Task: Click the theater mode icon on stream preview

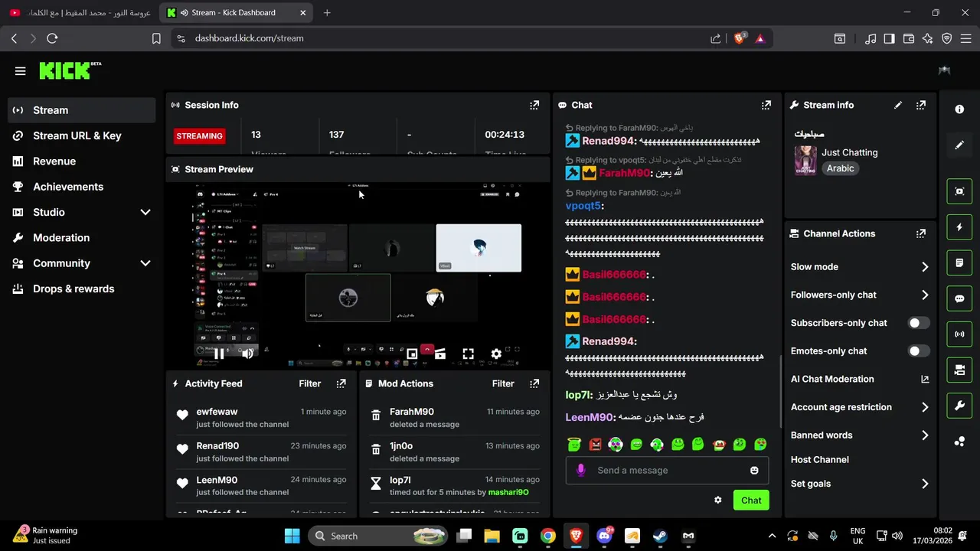Action: (439, 354)
